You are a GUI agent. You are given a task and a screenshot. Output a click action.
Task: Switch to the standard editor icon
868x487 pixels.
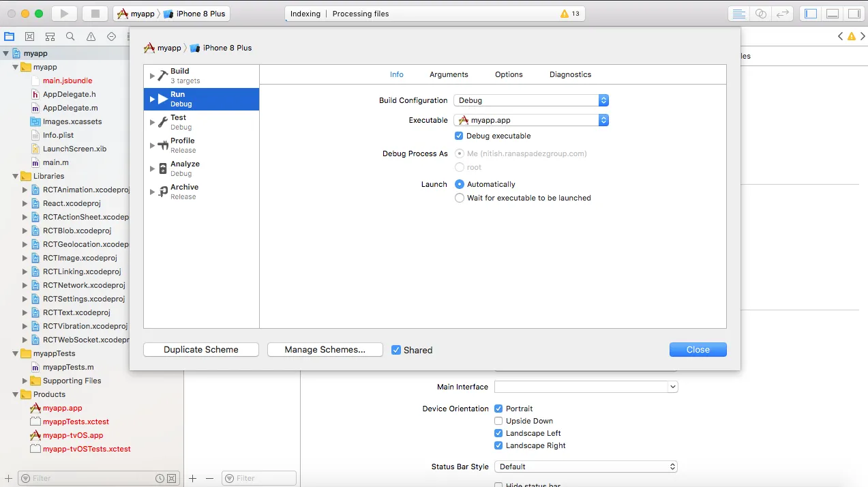(738, 14)
